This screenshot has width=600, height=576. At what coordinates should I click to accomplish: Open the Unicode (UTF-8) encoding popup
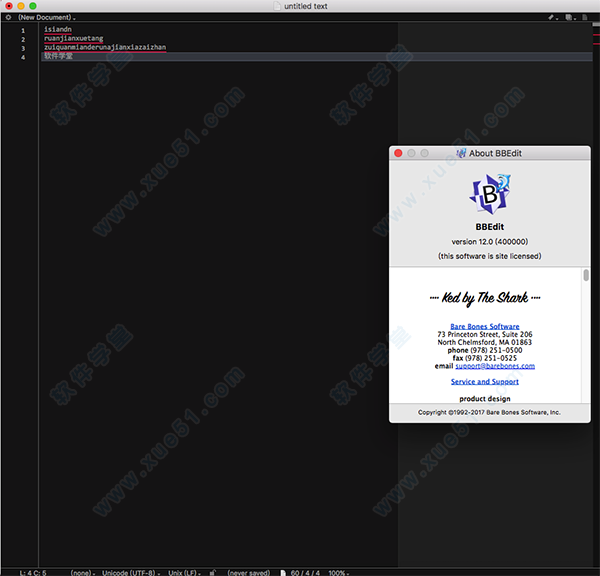pyautogui.click(x=131, y=573)
